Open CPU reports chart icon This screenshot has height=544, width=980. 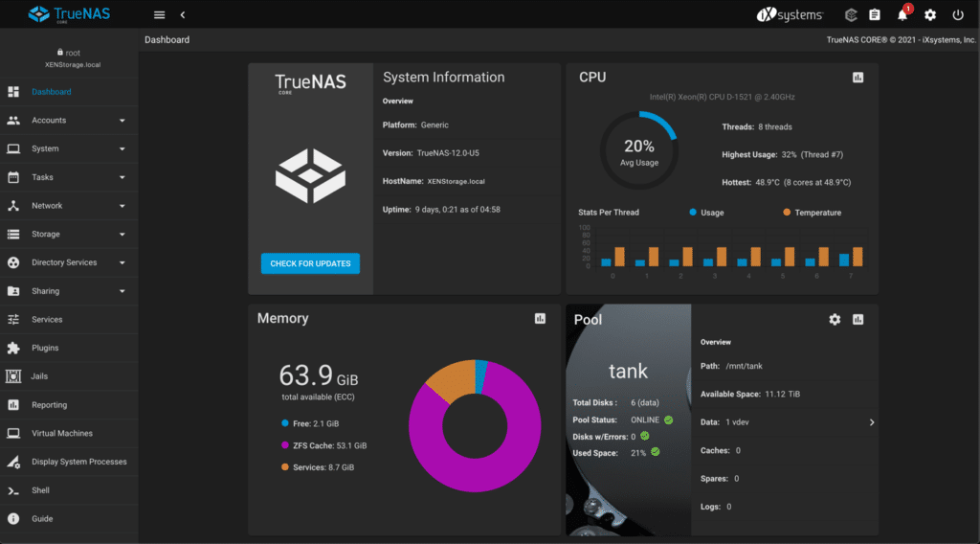tap(857, 78)
